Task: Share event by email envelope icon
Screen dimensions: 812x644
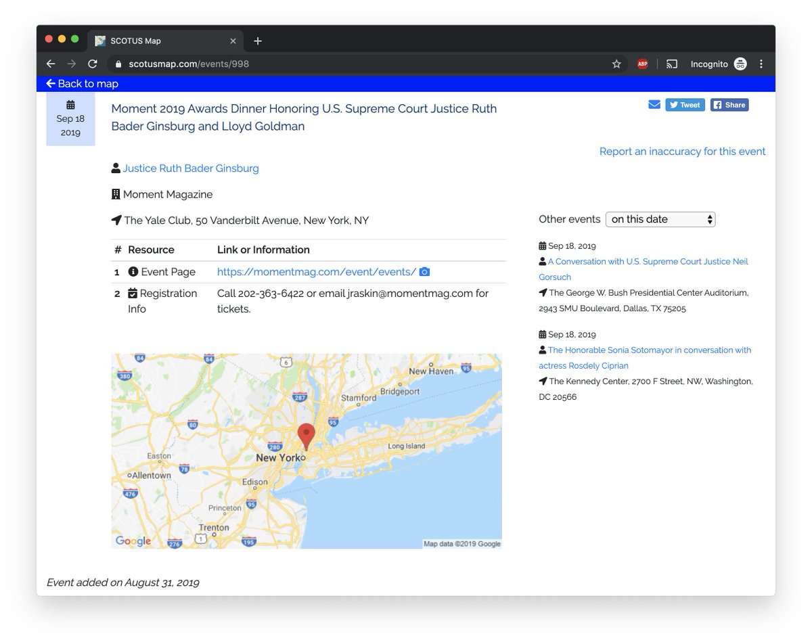Action: click(x=654, y=104)
